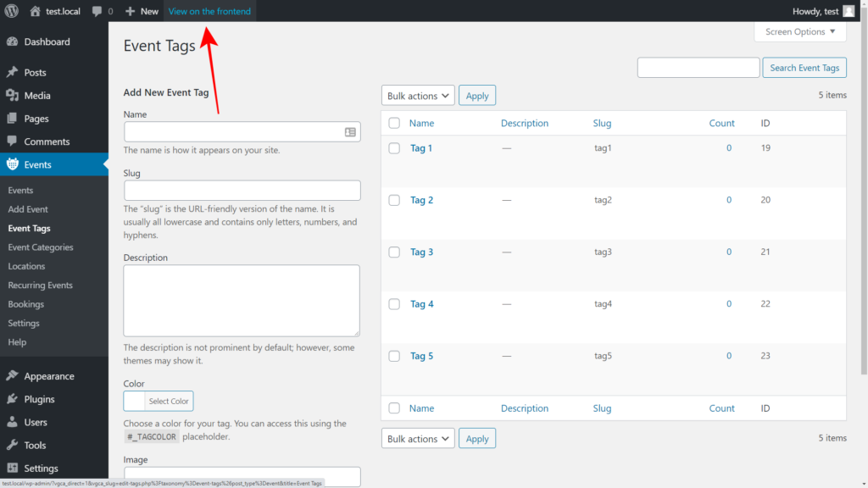The image size is (868, 488).
Task: Check the checkbox beside Tag 4
Action: point(394,304)
